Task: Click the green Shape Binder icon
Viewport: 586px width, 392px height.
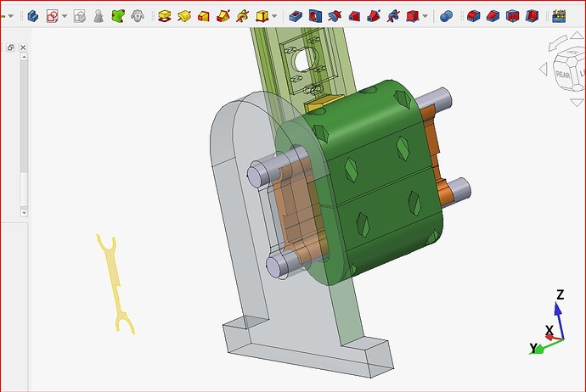Action: 118,16
